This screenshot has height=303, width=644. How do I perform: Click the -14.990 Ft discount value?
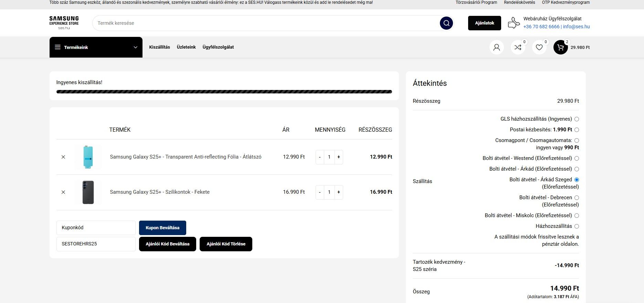click(567, 265)
